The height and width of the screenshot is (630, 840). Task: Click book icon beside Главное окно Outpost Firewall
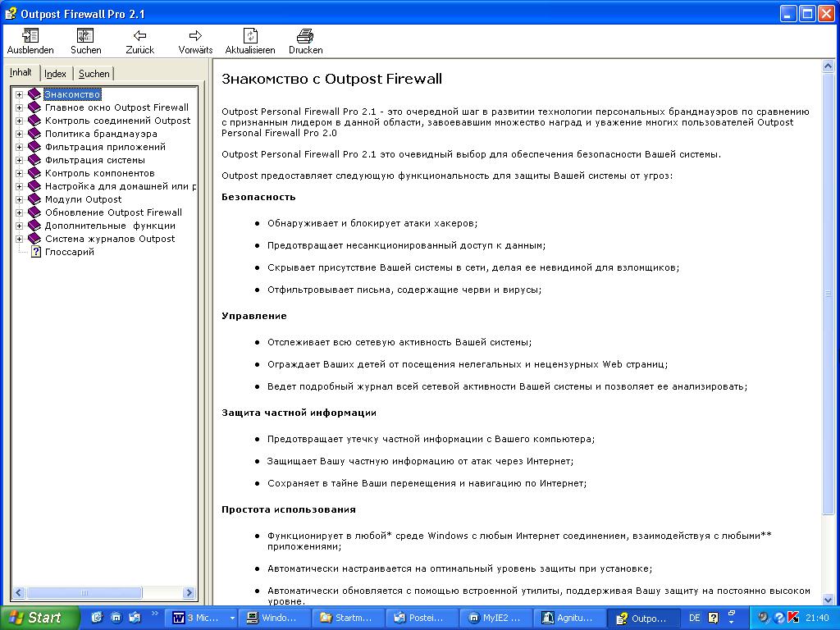click(34, 107)
